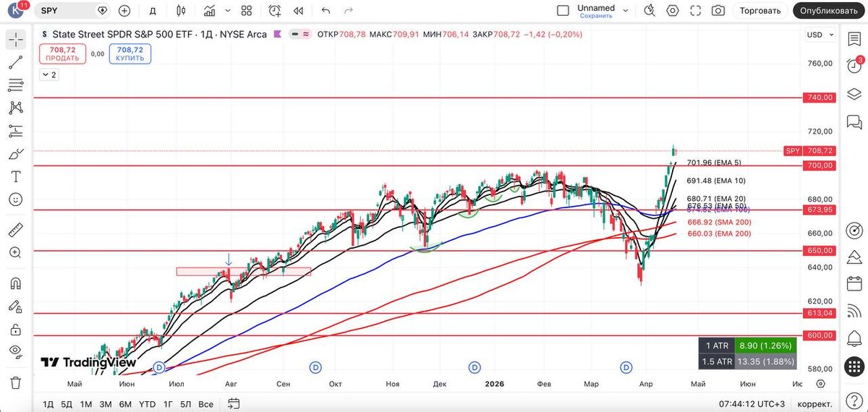The width and height of the screenshot is (868, 412).
Task: Select the trend line drawing tool
Action: point(15,63)
